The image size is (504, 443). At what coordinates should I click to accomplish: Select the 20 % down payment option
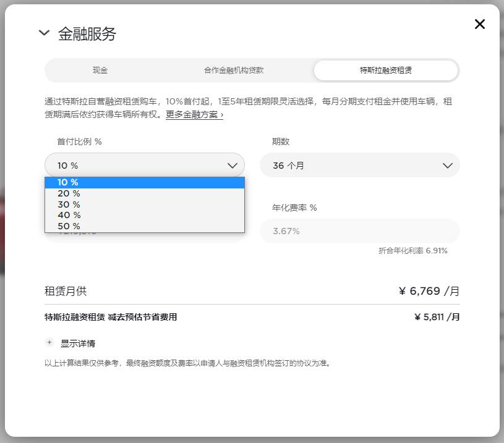click(69, 193)
